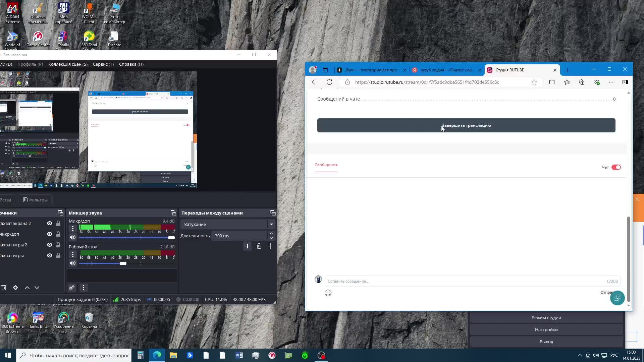The width and height of the screenshot is (644, 362).
Task: Hide the Захват экрана 2 source
Action: click(x=50, y=223)
